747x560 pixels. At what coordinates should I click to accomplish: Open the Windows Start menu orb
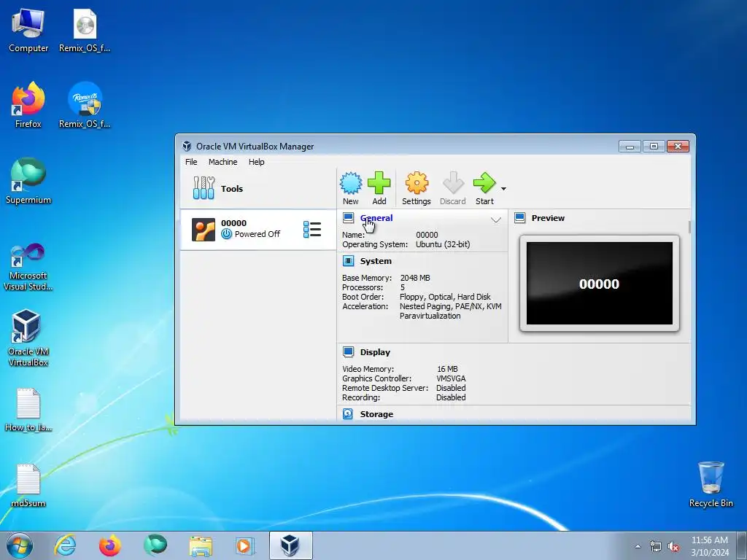point(20,545)
